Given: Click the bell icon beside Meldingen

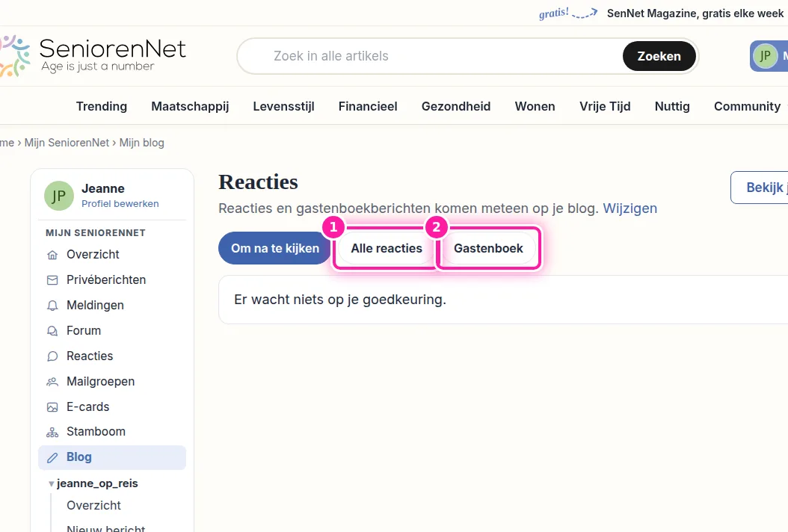Looking at the screenshot, I should pos(52,306).
